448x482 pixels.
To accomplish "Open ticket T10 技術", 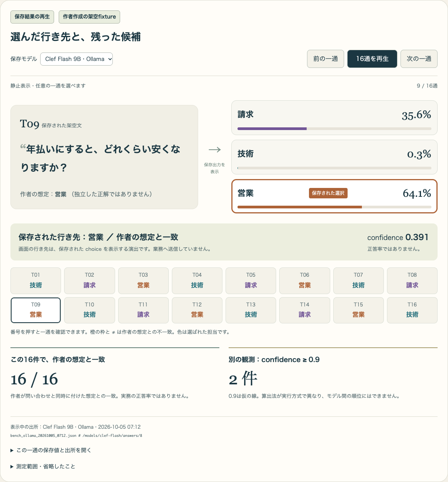I will (x=90, y=310).
